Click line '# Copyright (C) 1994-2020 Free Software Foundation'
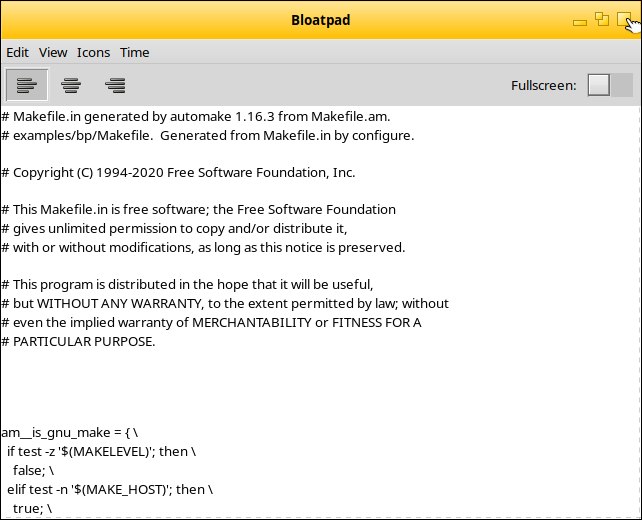 (178, 172)
